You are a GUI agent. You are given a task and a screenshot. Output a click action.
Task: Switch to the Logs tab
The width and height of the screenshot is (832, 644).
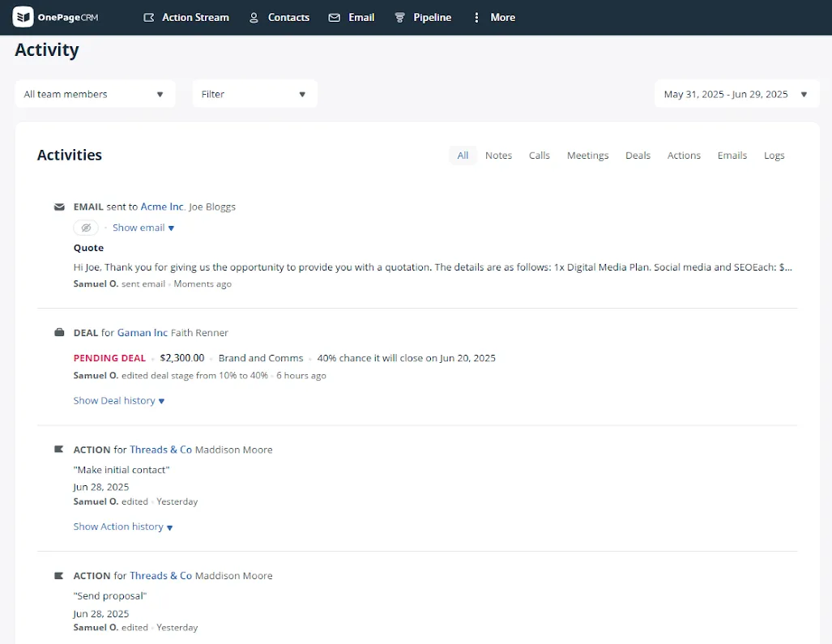774,156
